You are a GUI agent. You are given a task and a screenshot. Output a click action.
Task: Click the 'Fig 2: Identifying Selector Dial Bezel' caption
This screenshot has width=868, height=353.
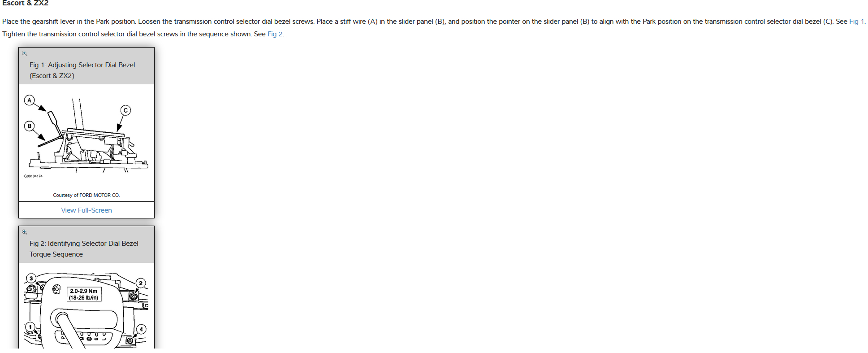[84, 244]
